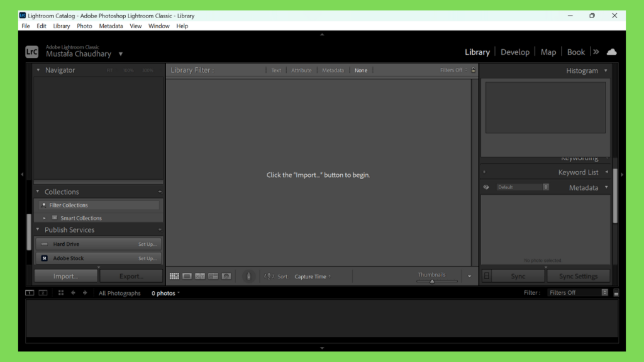Select Text filter tab

(x=276, y=70)
